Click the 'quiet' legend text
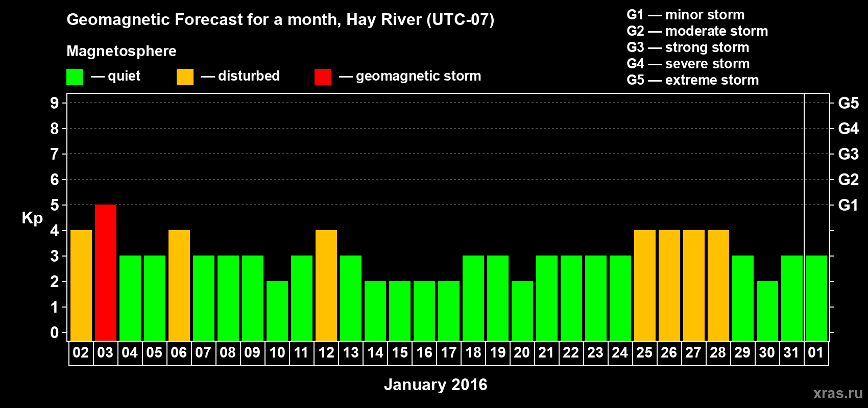Viewport: 868px width, 408px height. [x=124, y=76]
